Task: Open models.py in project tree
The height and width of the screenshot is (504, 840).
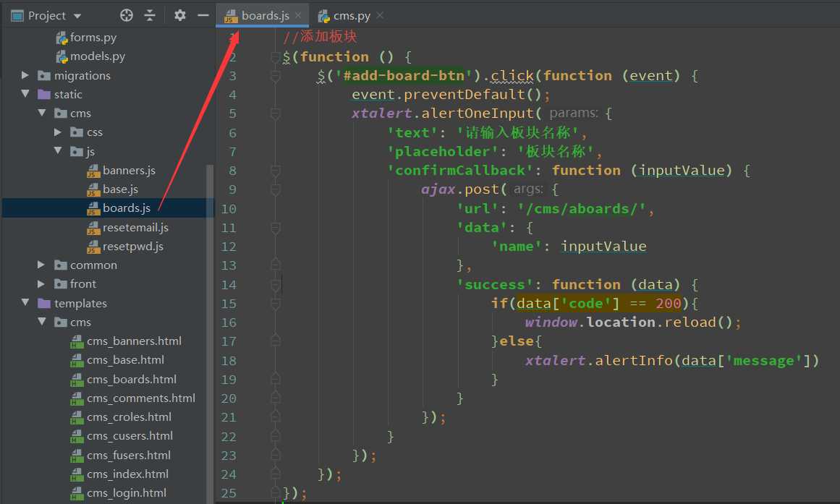Action: tap(98, 56)
